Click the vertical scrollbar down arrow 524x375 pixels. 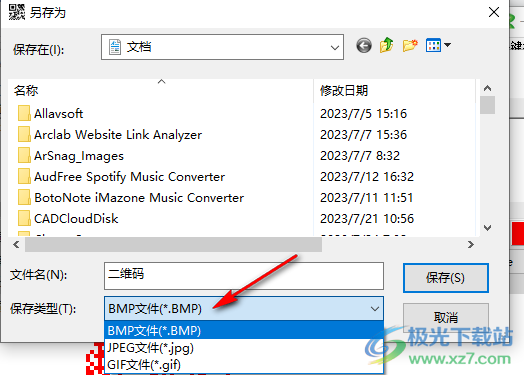(488, 228)
